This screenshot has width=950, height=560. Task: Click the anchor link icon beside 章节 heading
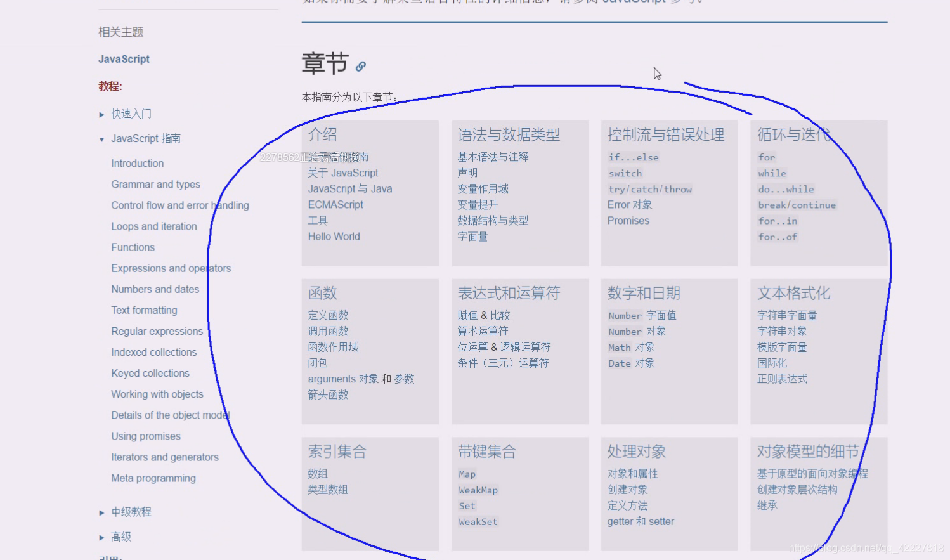[360, 66]
